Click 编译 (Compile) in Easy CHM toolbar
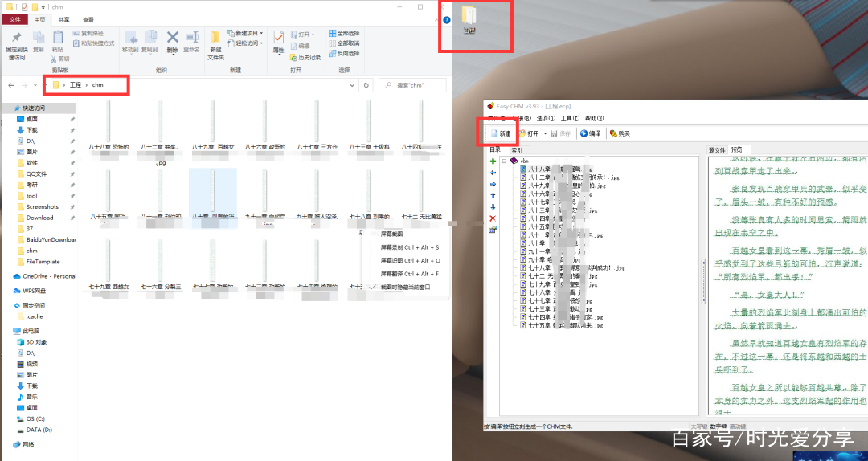The height and width of the screenshot is (461, 868). point(590,133)
